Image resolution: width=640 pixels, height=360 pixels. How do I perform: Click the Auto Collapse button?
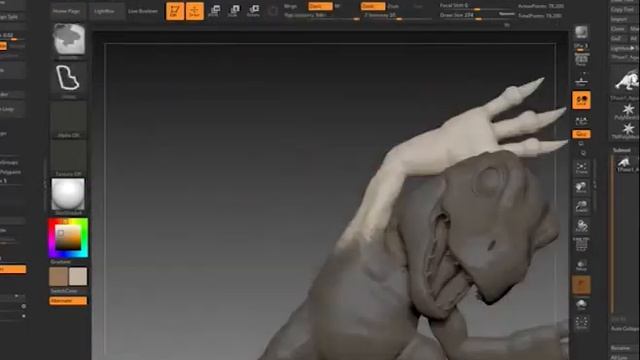point(624,329)
